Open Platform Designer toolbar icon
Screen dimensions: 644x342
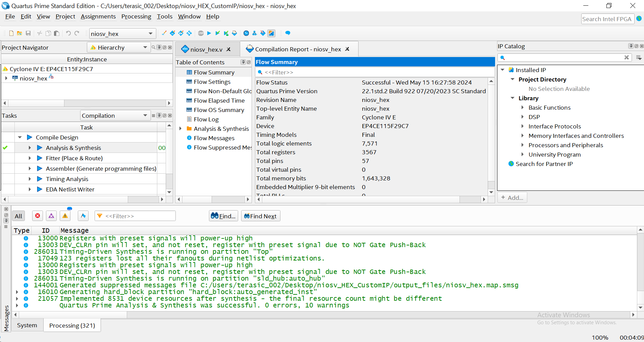pos(271,33)
